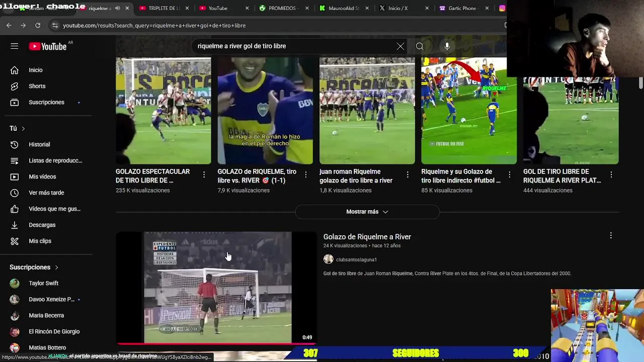Switch to the MaurooAkd browser tab

(x=344, y=8)
